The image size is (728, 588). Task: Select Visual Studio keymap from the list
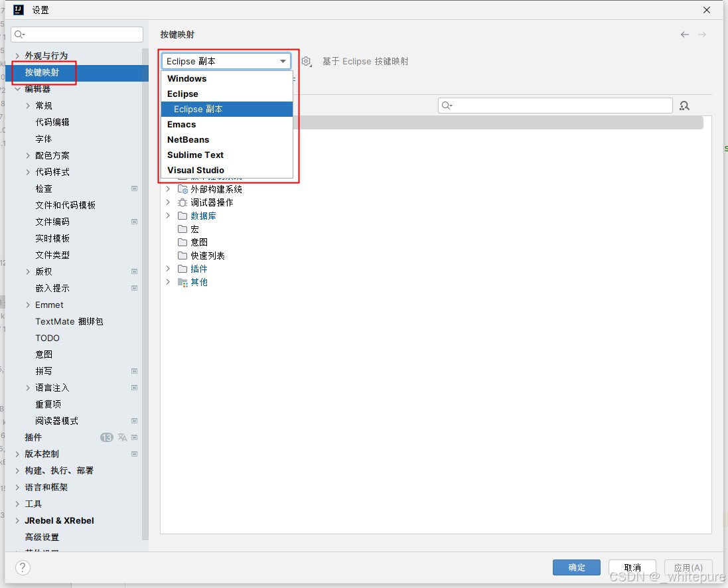227,171
